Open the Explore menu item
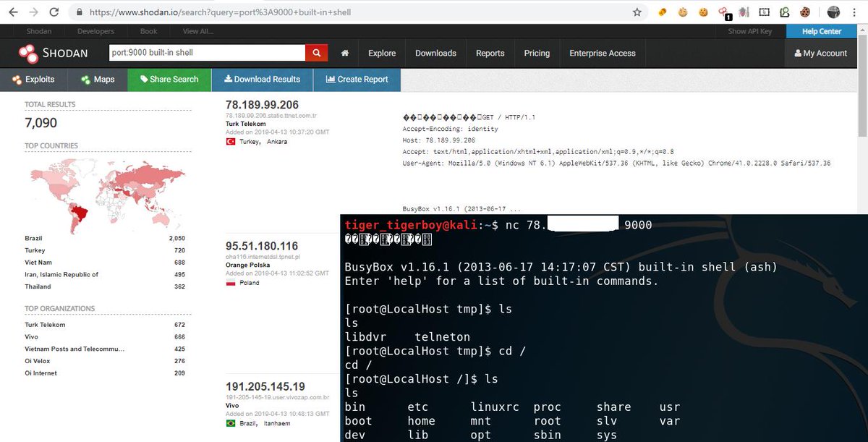Viewport: 868px width, 442px height. [x=382, y=53]
